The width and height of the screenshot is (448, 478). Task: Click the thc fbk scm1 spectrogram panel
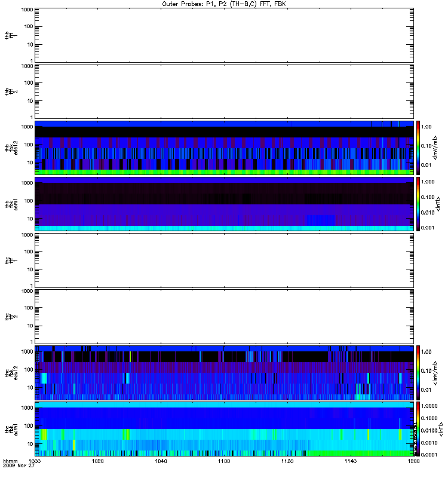pyautogui.click(x=224, y=429)
